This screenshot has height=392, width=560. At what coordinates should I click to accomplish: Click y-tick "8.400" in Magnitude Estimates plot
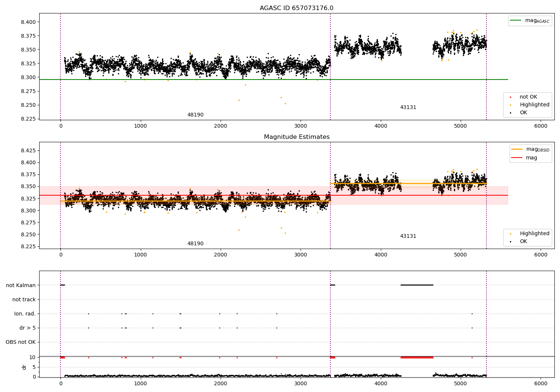coord(28,163)
